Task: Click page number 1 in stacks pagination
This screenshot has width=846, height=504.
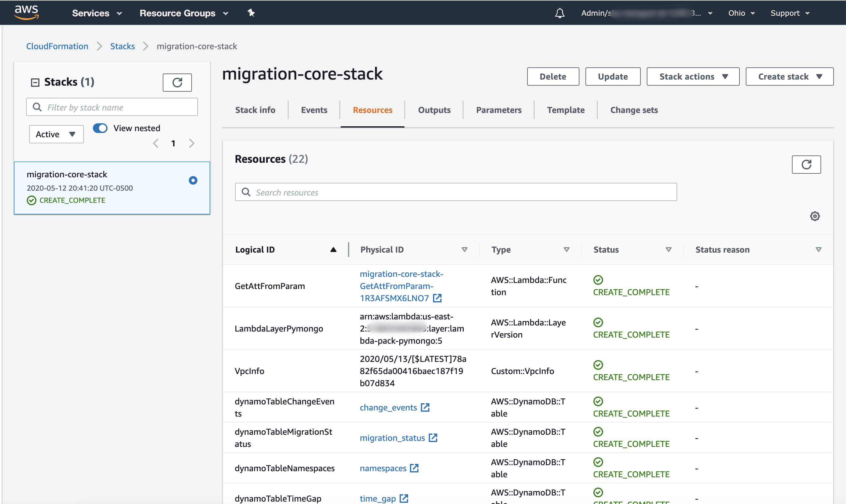Action: (173, 143)
